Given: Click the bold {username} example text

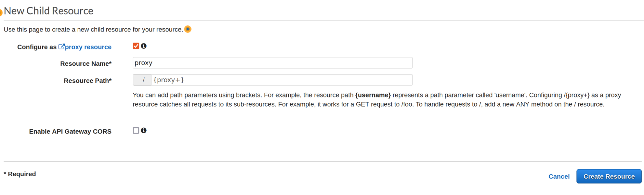Looking at the screenshot, I should (373, 95).
